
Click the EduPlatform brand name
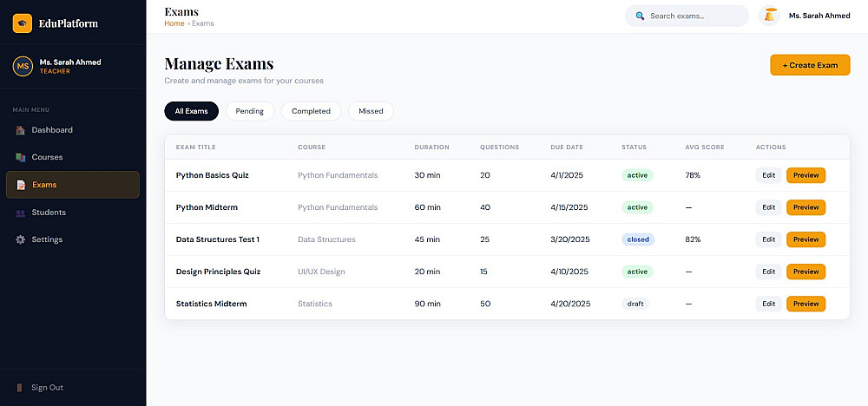coord(68,23)
